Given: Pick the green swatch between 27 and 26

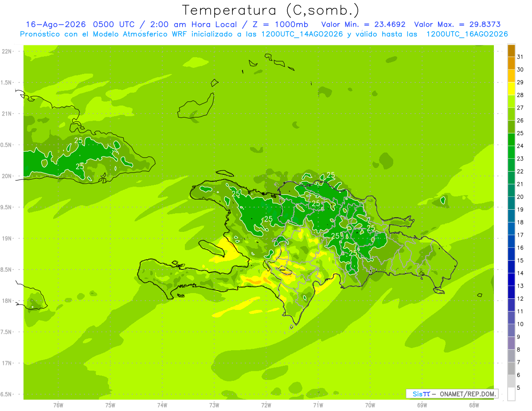Looking at the screenshot, I should pyautogui.click(x=511, y=114).
